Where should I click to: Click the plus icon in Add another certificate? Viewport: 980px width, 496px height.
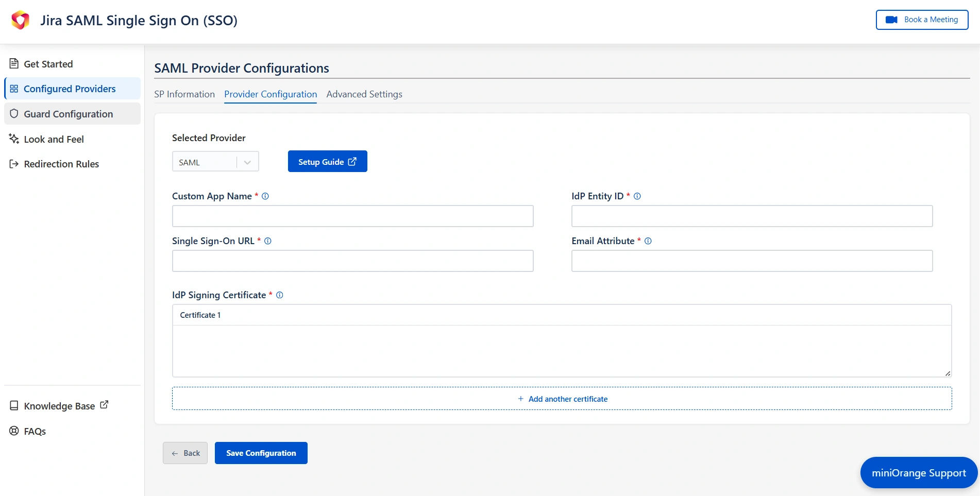(x=521, y=399)
